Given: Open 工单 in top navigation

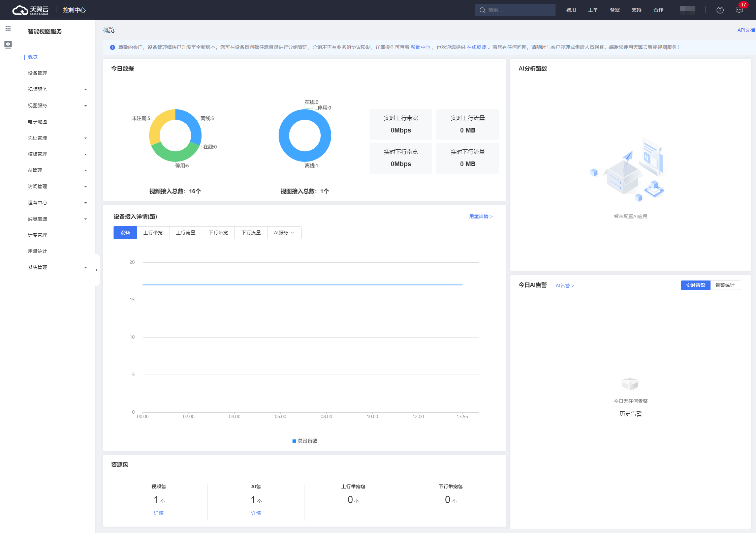Looking at the screenshot, I should tap(593, 10).
